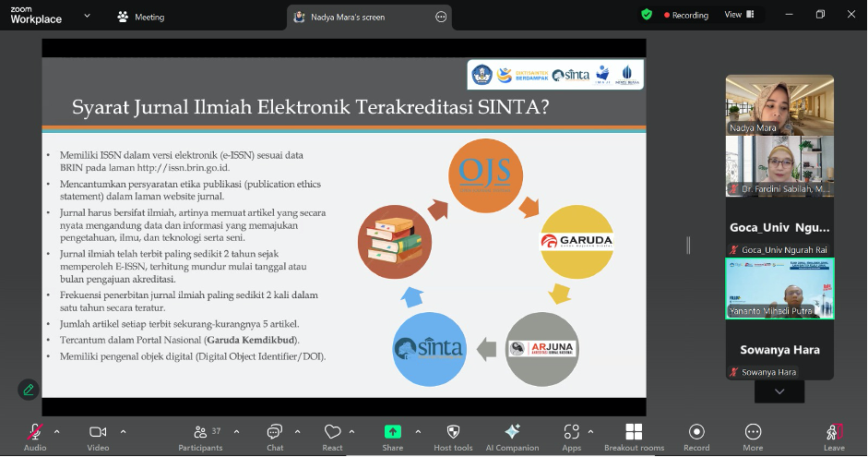The image size is (868, 457).
Task: Select Goca_Univ Ngurah Rai participant tile
Action: click(x=779, y=227)
